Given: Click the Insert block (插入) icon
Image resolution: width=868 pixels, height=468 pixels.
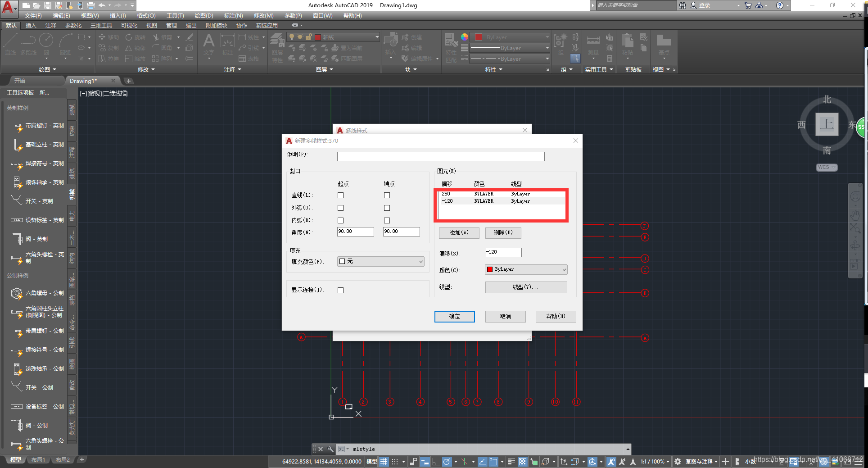Looking at the screenshot, I should pyautogui.click(x=390, y=44).
